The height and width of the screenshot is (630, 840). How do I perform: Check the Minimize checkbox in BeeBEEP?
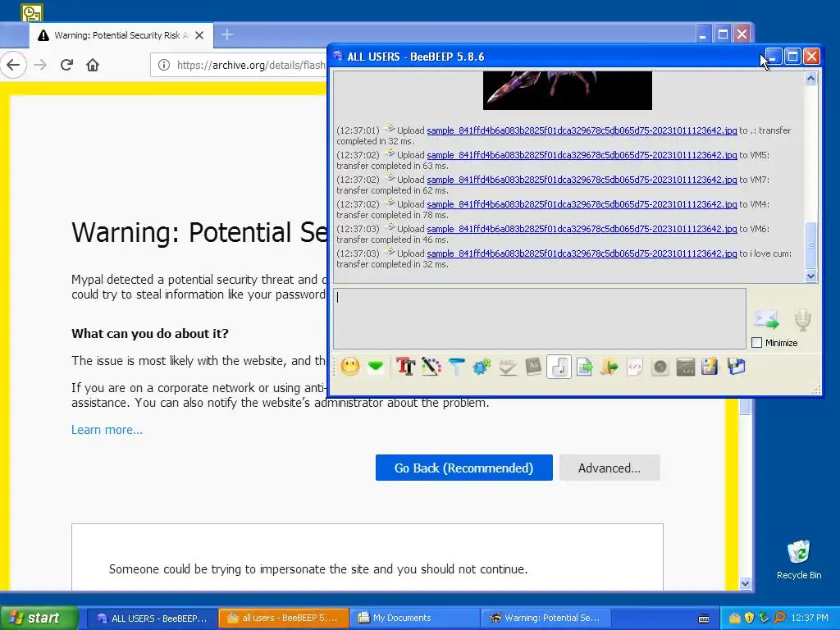tap(757, 343)
